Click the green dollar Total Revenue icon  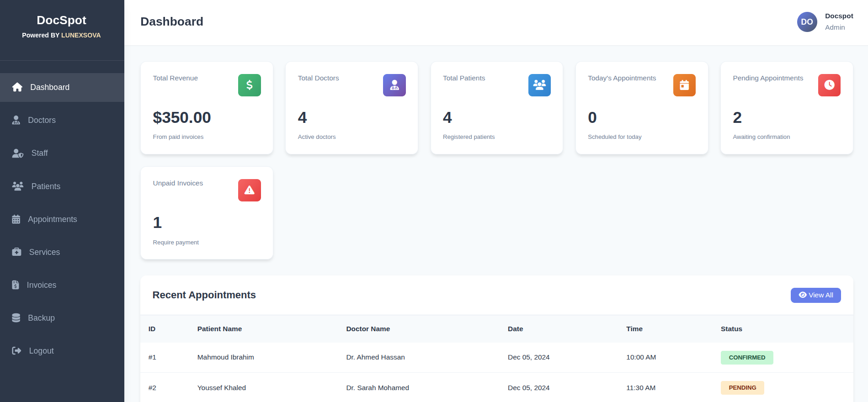pos(250,85)
